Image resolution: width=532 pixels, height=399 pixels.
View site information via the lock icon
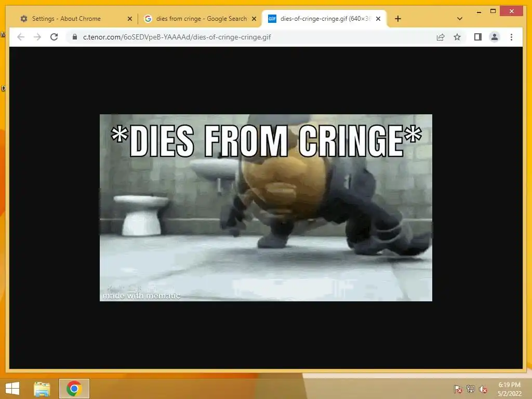tap(75, 37)
